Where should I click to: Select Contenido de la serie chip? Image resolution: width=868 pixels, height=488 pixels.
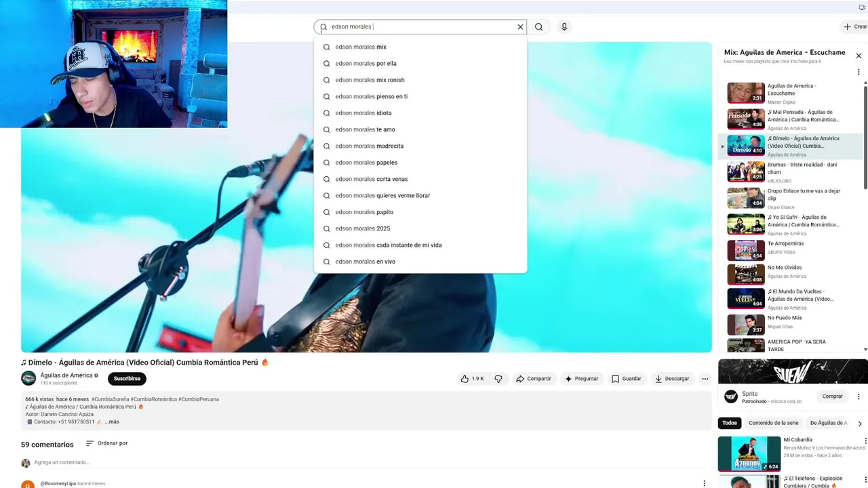(x=774, y=423)
